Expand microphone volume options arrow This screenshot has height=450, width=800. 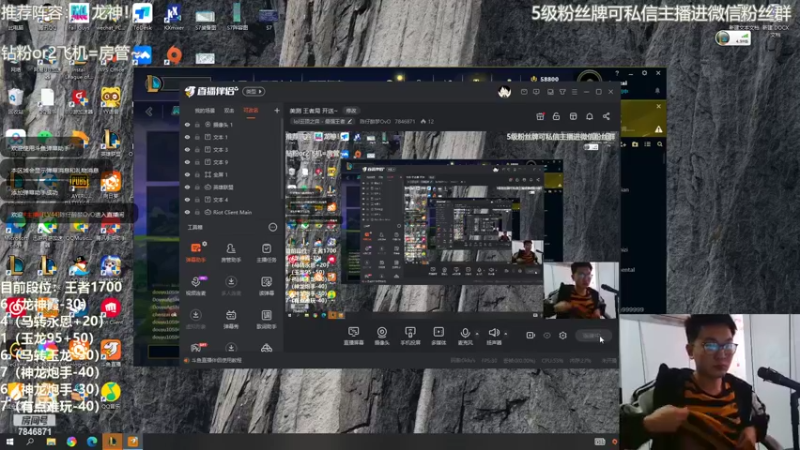click(477, 334)
